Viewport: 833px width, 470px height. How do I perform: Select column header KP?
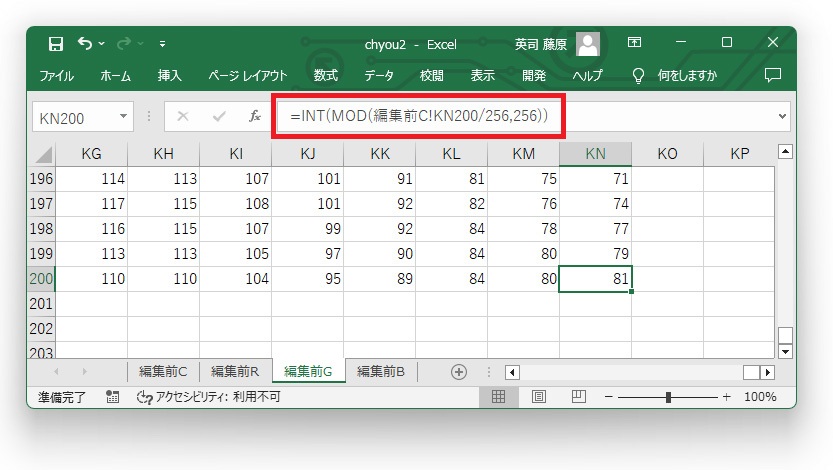(x=740, y=154)
